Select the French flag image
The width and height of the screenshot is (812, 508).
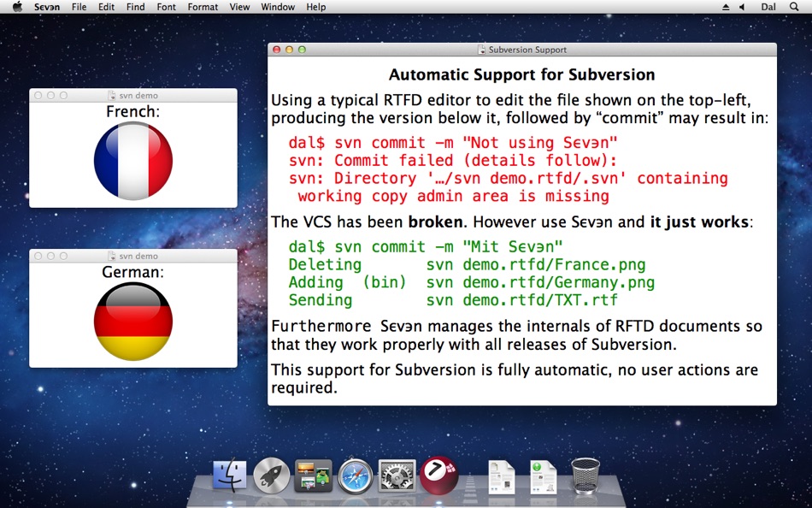pos(133,161)
